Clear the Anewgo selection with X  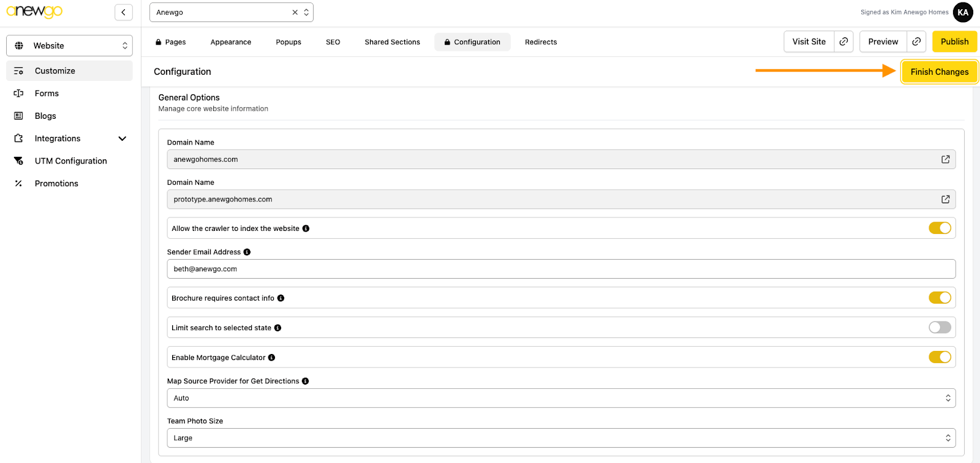(295, 12)
